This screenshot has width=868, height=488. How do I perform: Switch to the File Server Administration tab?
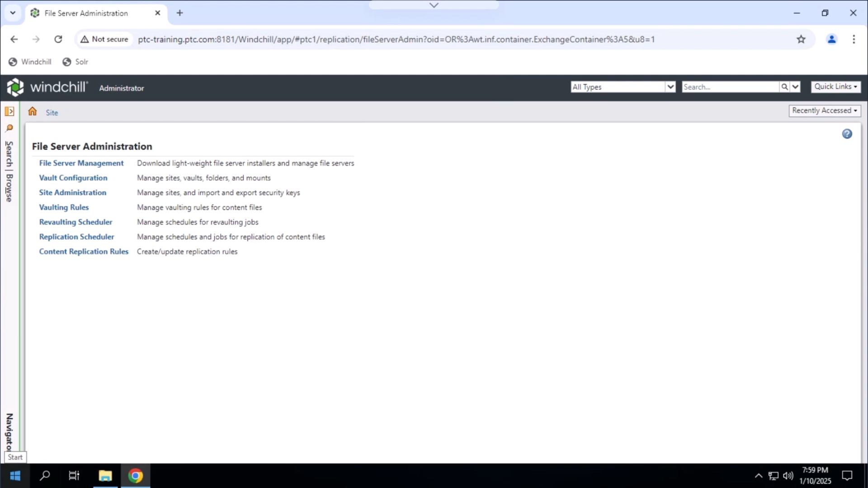point(86,13)
